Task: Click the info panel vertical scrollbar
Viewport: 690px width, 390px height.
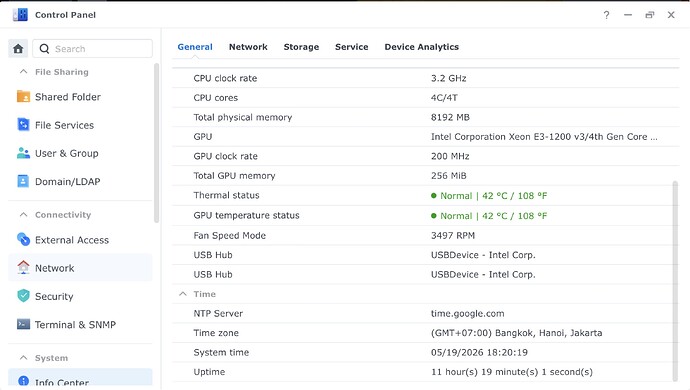Action: 675,281
